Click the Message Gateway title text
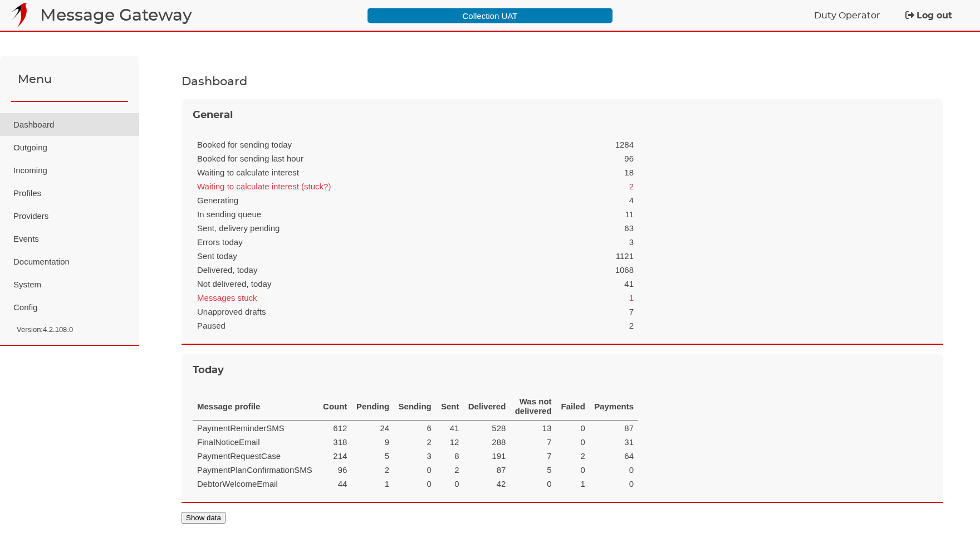 pos(116,15)
